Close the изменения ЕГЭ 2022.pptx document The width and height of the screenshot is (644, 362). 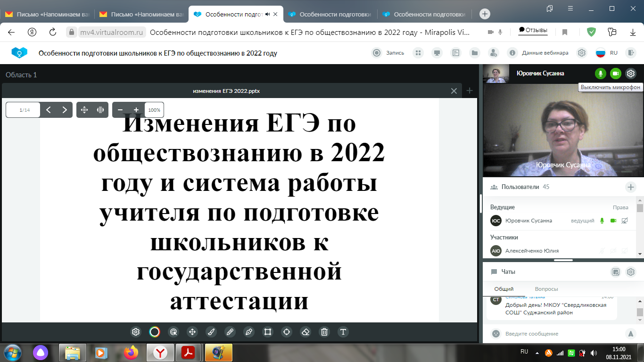pos(454,91)
